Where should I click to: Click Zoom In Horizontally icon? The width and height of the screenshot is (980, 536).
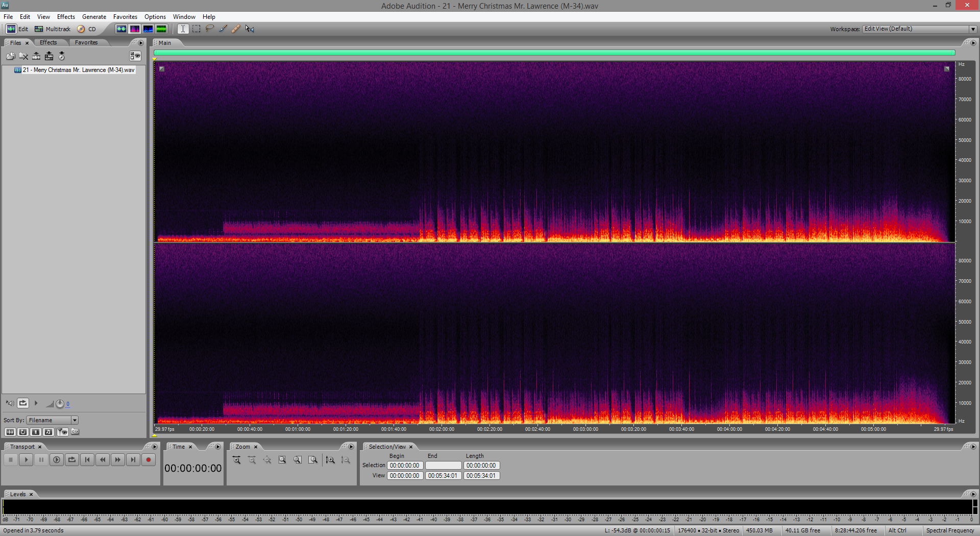pos(236,460)
